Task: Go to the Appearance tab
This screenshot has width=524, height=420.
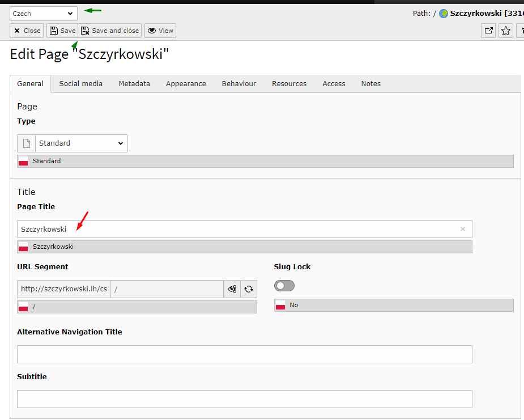Action: (186, 83)
